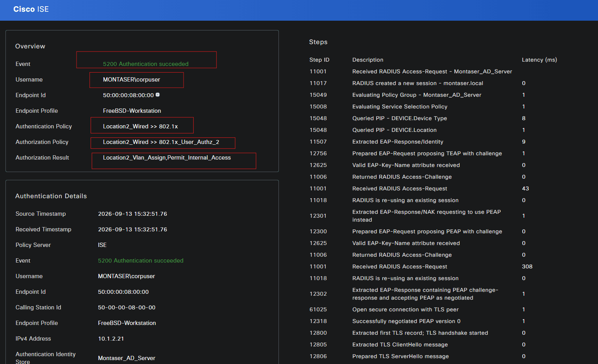Select Calling Station Id value 50-00-00-08-00-00
The height and width of the screenshot is (364, 598).
127,307
